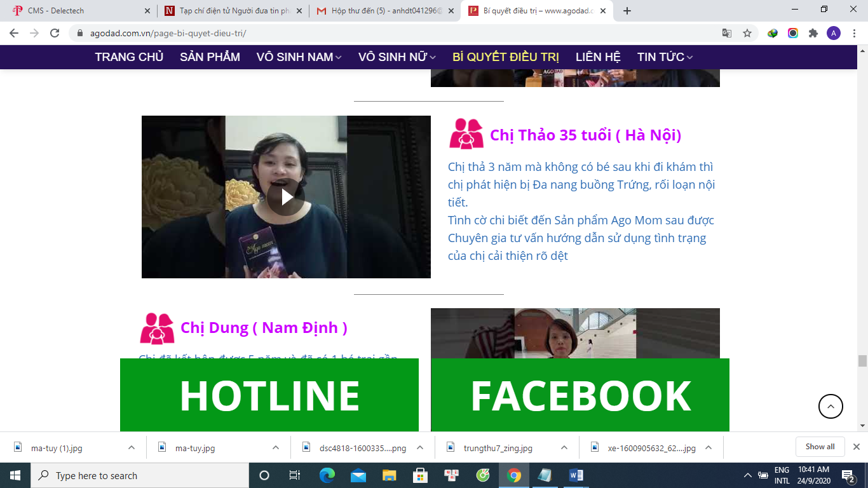Expand the VÔ SINH NỮ dropdown
The height and width of the screenshot is (488, 868).
[x=397, y=57]
